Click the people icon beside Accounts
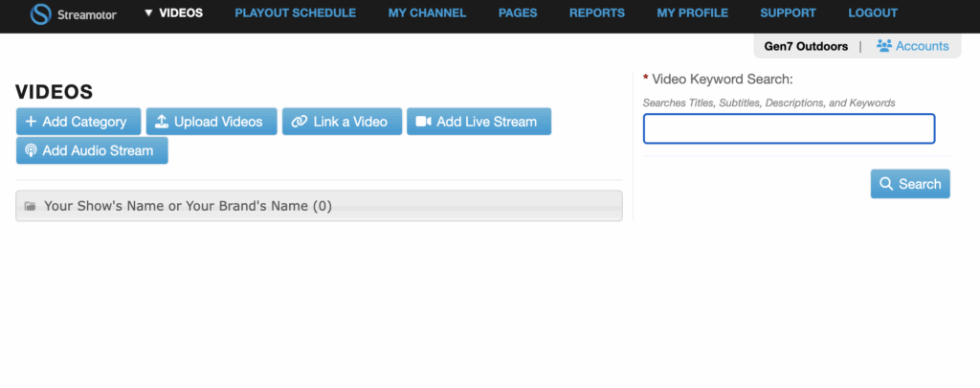The image size is (980, 388). click(x=884, y=46)
